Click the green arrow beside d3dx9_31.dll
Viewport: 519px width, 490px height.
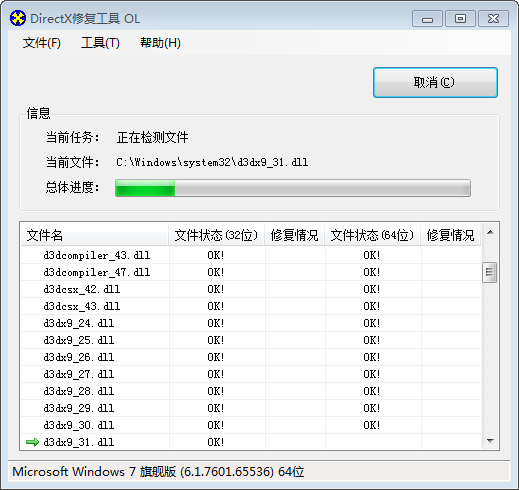point(32,442)
